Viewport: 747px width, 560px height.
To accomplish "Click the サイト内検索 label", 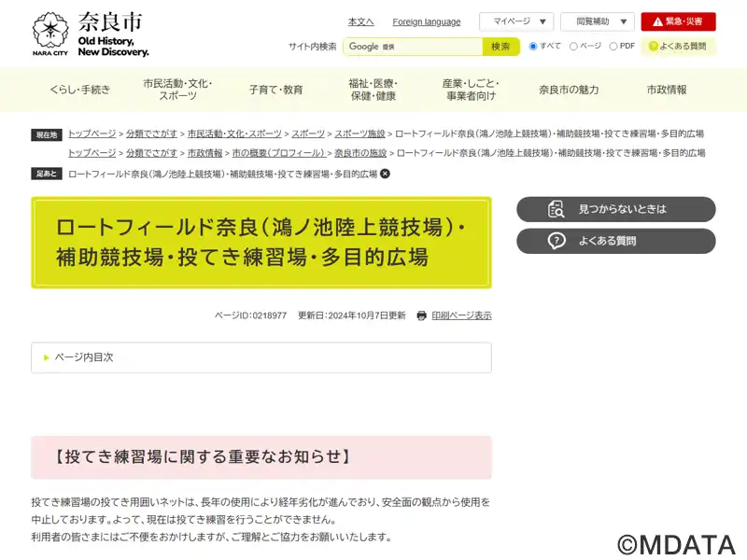I will (313, 47).
